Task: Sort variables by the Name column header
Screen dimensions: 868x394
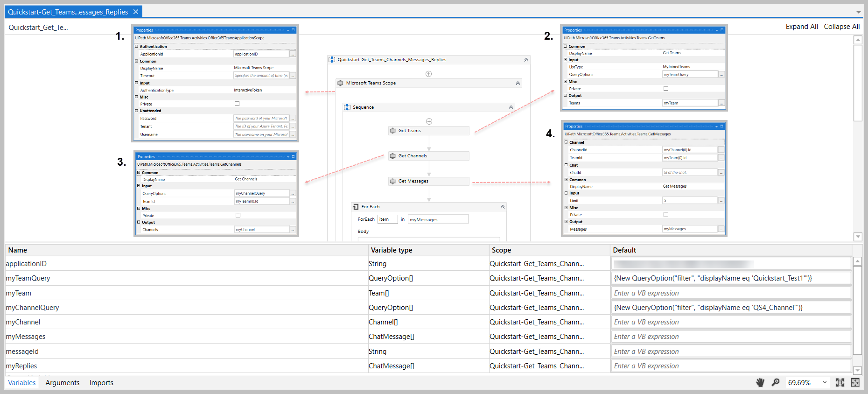Action: click(187, 250)
